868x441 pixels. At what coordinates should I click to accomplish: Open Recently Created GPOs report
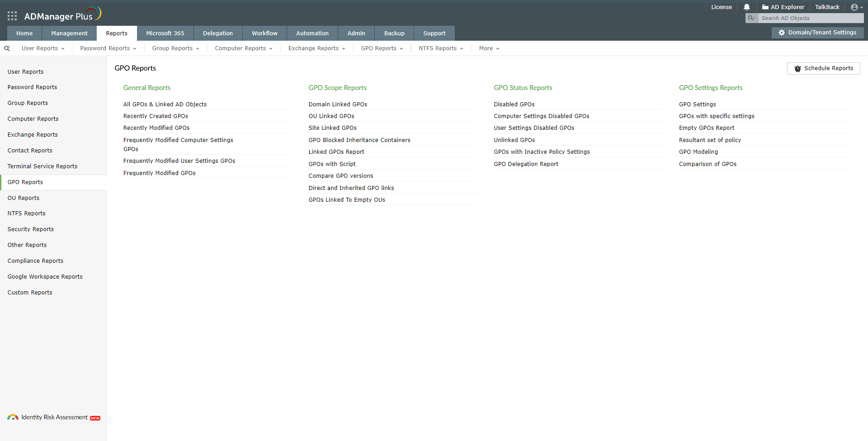click(156, 116)
